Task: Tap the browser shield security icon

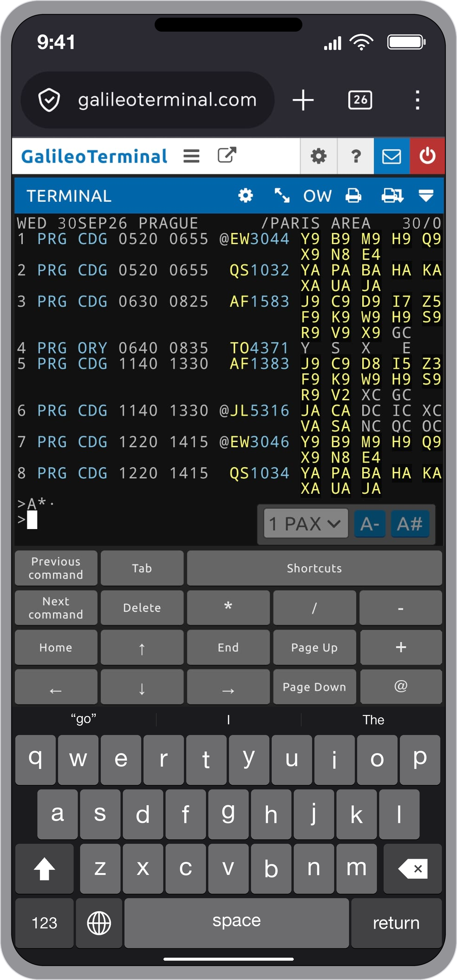Action: point(49,99)
